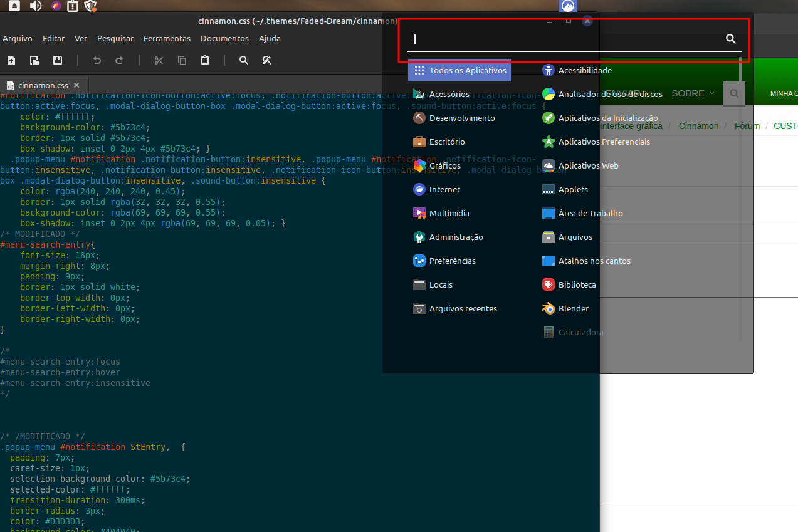Image resolution: width=798 pixels, height=532 pixels.
Task: Copy selection using the toolbar copy icon
Action: [x=182, y=61]
